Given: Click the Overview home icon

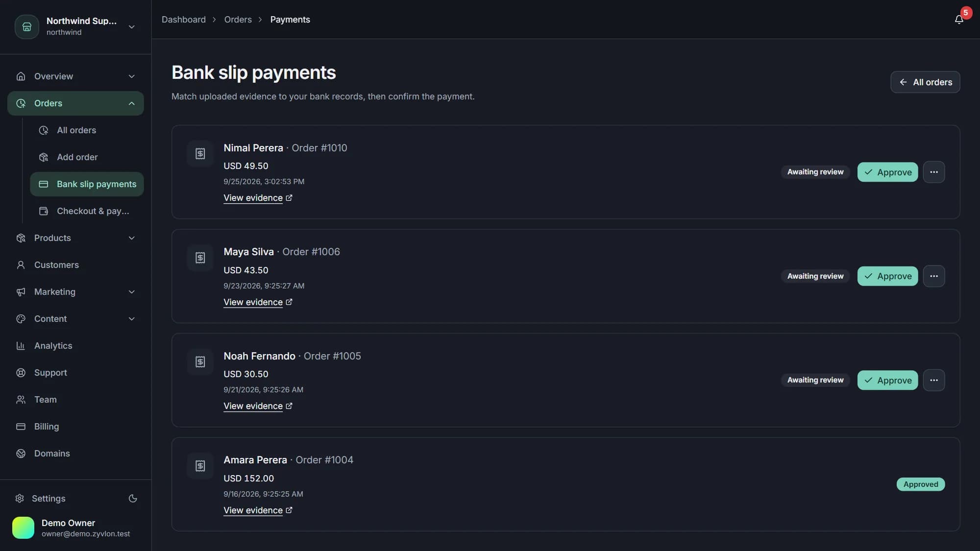Looking at the screenshot, I should [x=21, y=76].
